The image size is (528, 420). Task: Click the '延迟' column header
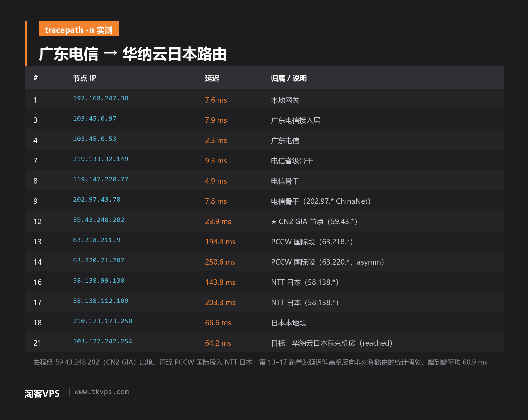tap(212, 78)
